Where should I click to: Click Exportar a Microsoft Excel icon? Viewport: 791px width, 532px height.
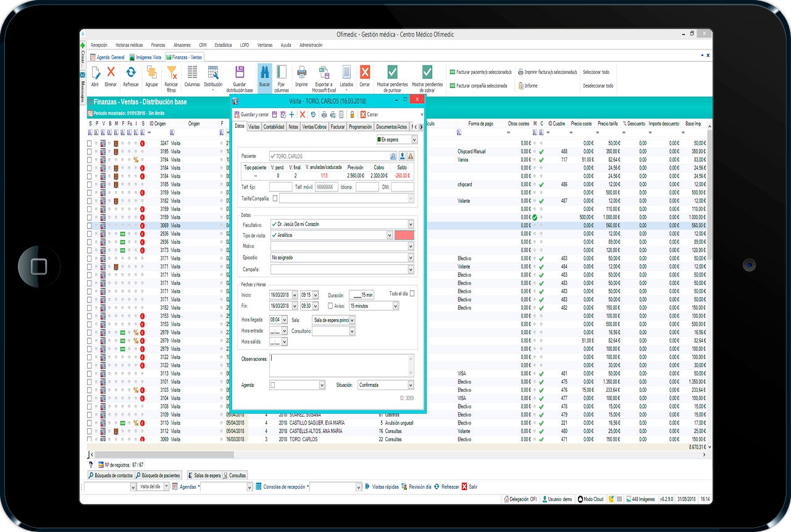[x=324, y=73]
